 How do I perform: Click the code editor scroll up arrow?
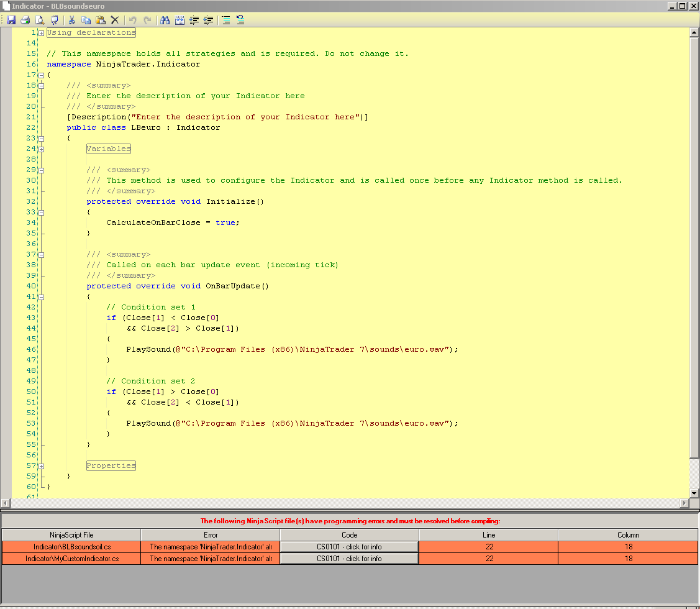(694, 32)
